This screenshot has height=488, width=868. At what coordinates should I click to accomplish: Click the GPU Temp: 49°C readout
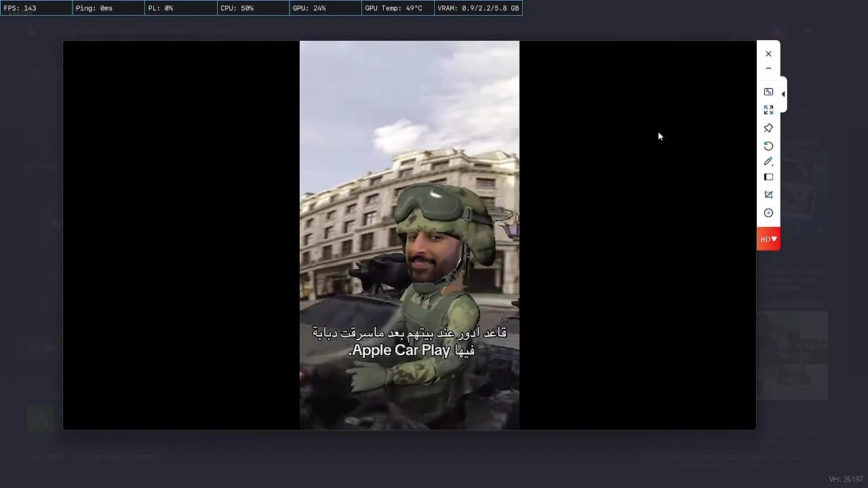click(x=398, y=8)
